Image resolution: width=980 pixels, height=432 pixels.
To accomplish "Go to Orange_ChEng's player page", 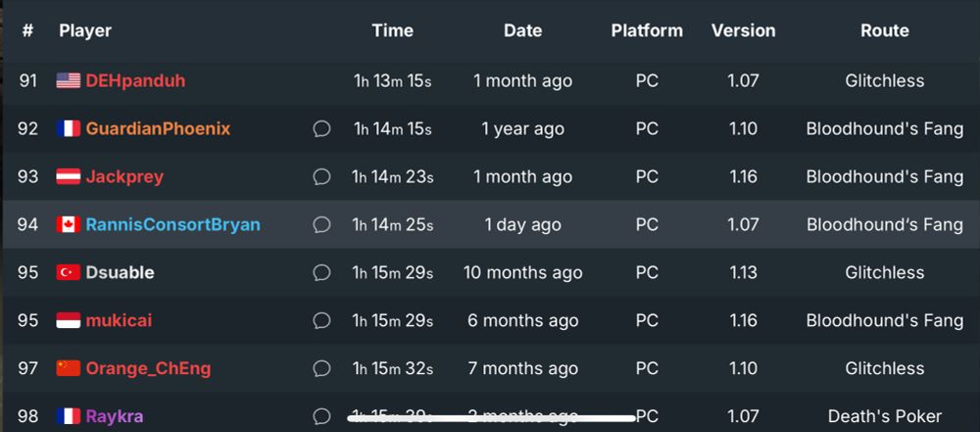I will [x=148, y=369].
